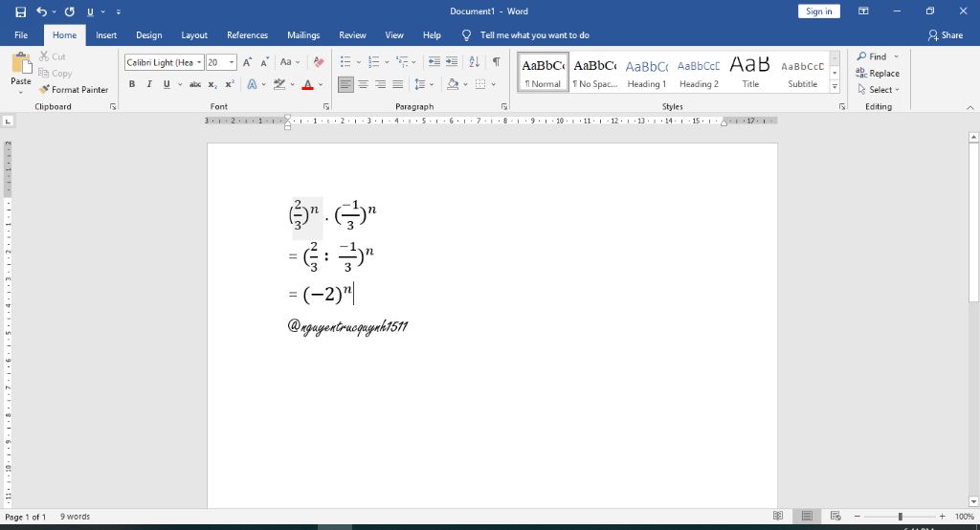Cut the selection
Image resolution: width=980 pixels, height=530 pixels.
pyautogui.click(x=52, y=56)
